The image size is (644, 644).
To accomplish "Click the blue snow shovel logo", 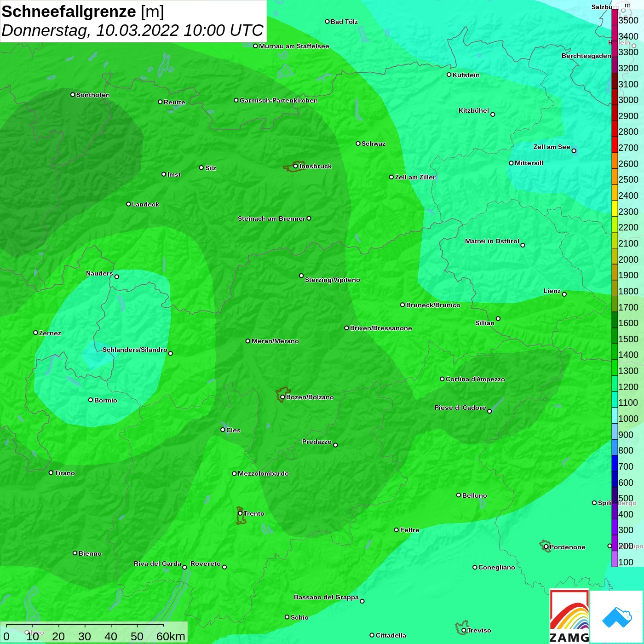I will point(617,617).
